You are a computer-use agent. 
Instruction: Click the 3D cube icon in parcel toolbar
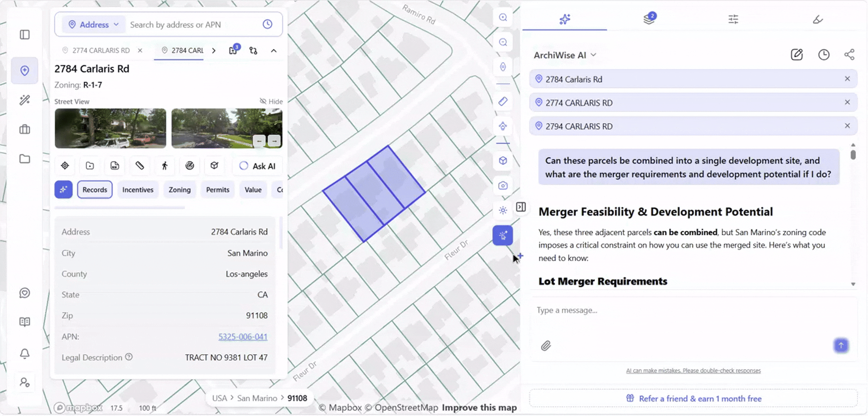(215, 166)
